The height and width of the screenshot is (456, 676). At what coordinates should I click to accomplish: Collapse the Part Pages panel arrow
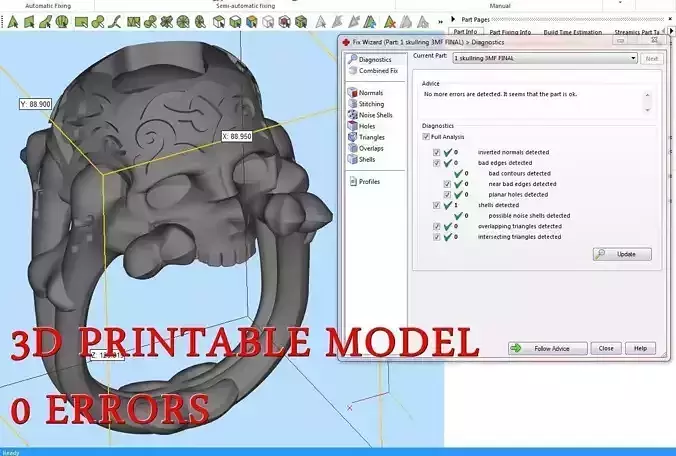(x=453, y=19)
